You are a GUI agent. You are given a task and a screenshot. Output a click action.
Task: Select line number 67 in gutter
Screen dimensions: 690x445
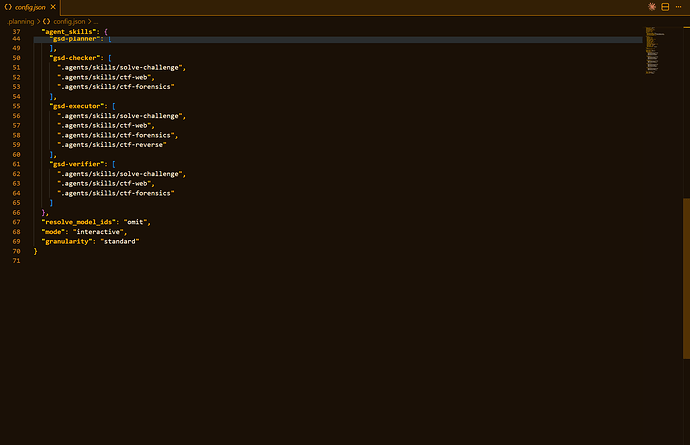[16, 222]
